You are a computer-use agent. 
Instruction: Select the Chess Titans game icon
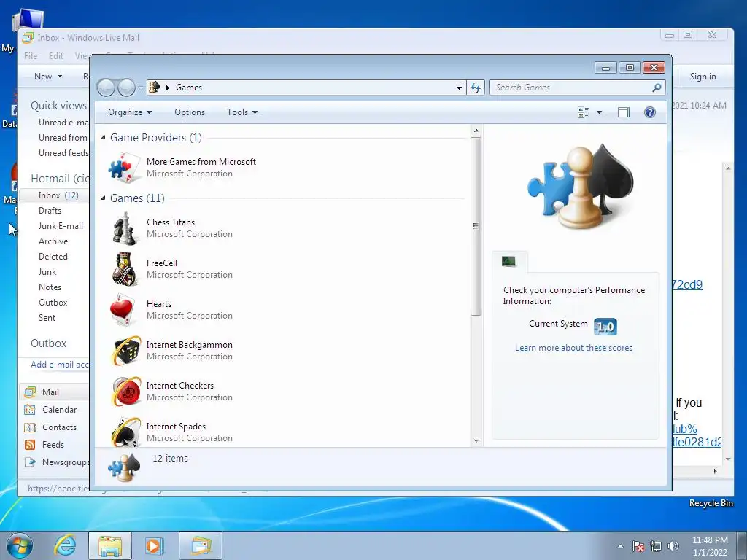pyautogui.click(x=125, y=228)
